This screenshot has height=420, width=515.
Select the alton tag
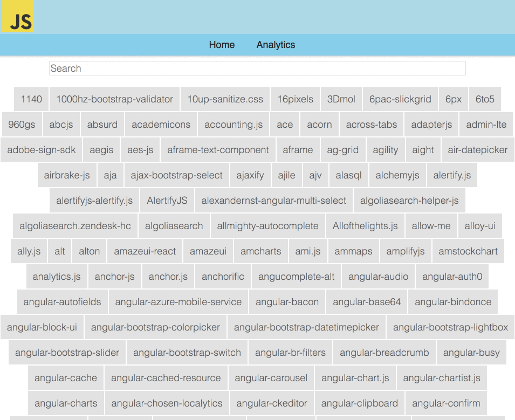pos(90,251)
